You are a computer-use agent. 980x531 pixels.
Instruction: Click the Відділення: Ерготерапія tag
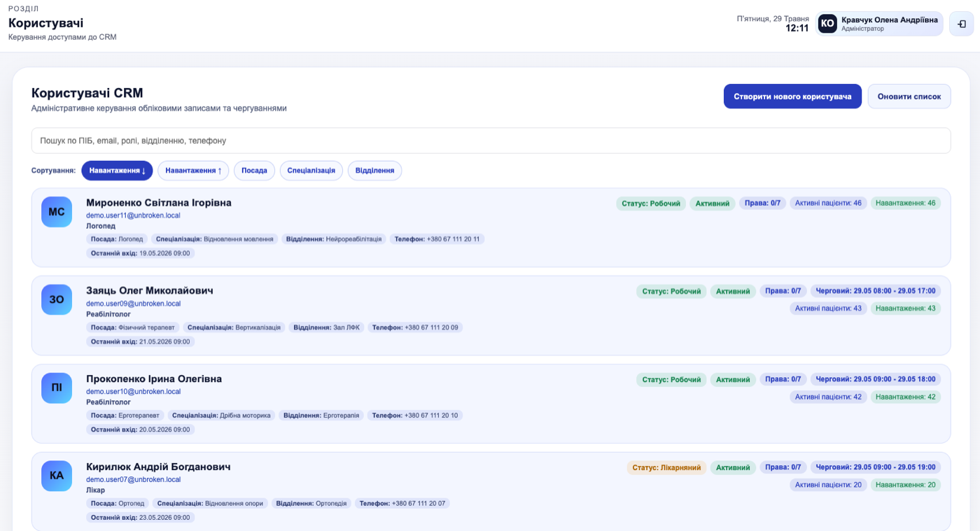click(321, 416)
